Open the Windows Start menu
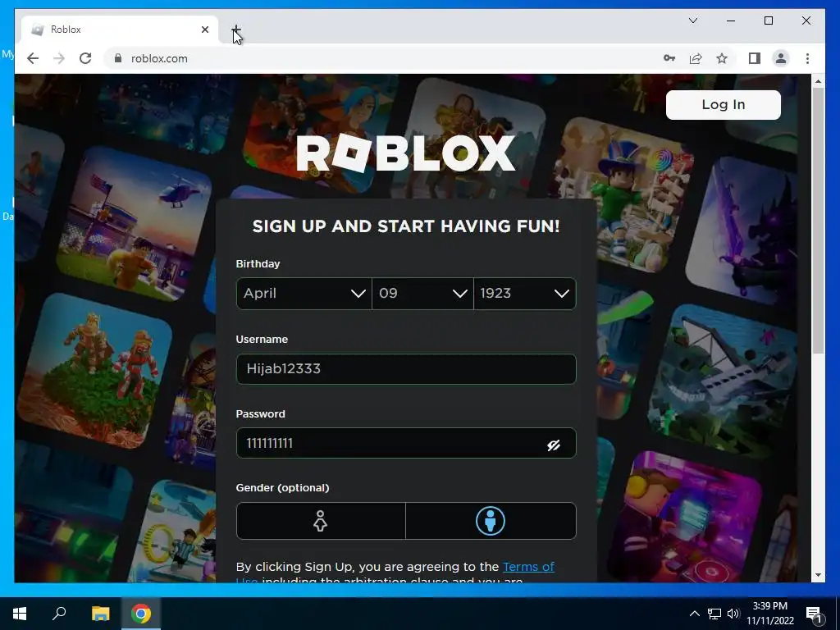840x630 pixels. click(x=20, y=614)
